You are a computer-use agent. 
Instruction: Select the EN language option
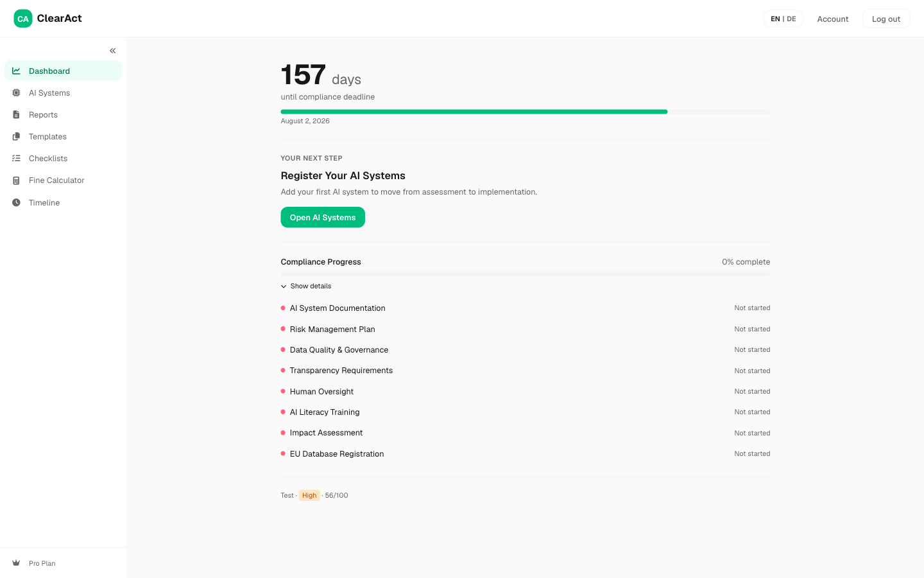click(x=775, y=19)
